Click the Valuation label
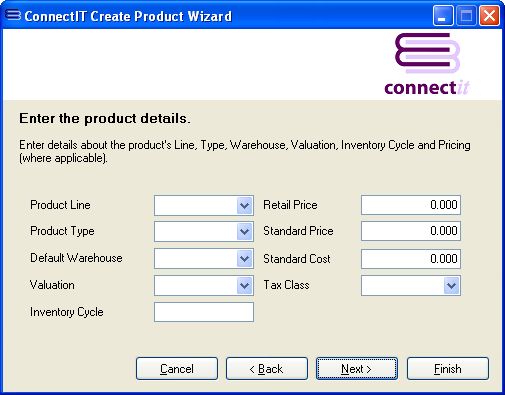The image size is (505, 395). 52,285
